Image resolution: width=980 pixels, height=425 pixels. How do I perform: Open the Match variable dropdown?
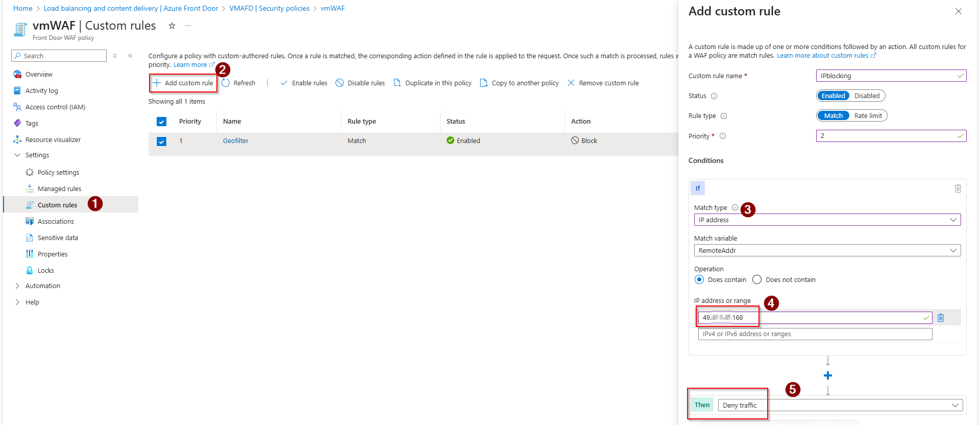[x=827, y=250]
